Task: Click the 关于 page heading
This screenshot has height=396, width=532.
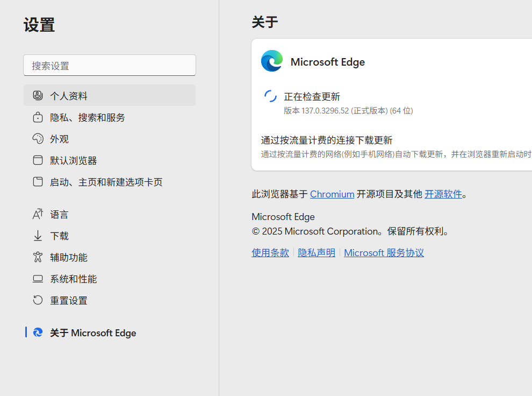Action: tap(264, 22)
